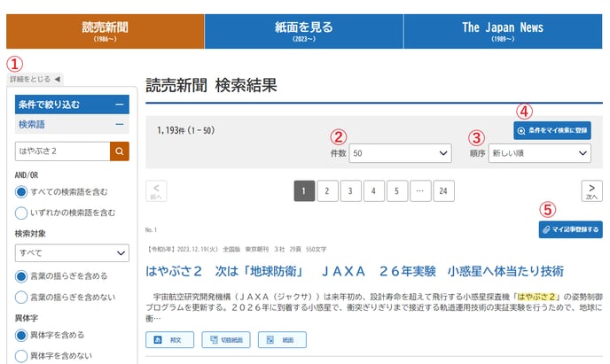The width and height of the screenshot is (610, 364).
Task: Choose 言葉の揺らぎを含めない option
Action: [x=21, y=296]
